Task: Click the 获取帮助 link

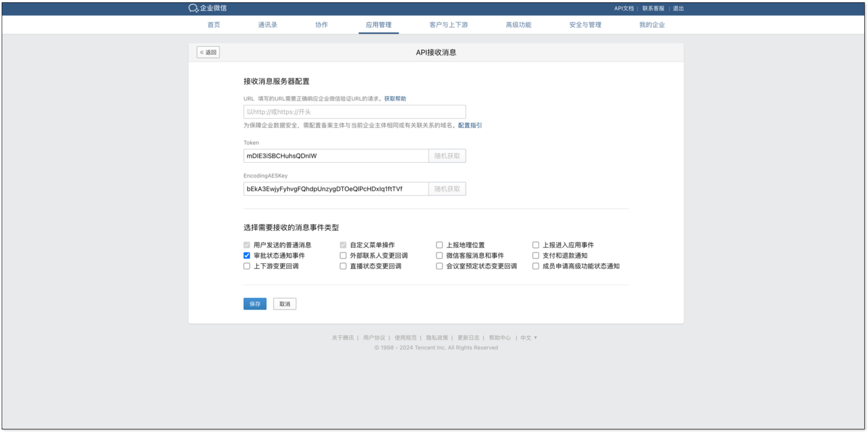Action: click(x=395, y=99)
